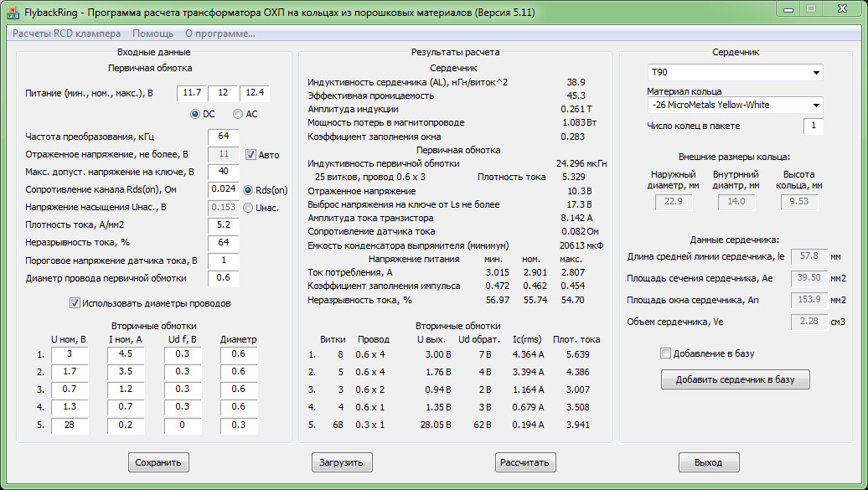Click the Сохранить button

pos(158,462)
